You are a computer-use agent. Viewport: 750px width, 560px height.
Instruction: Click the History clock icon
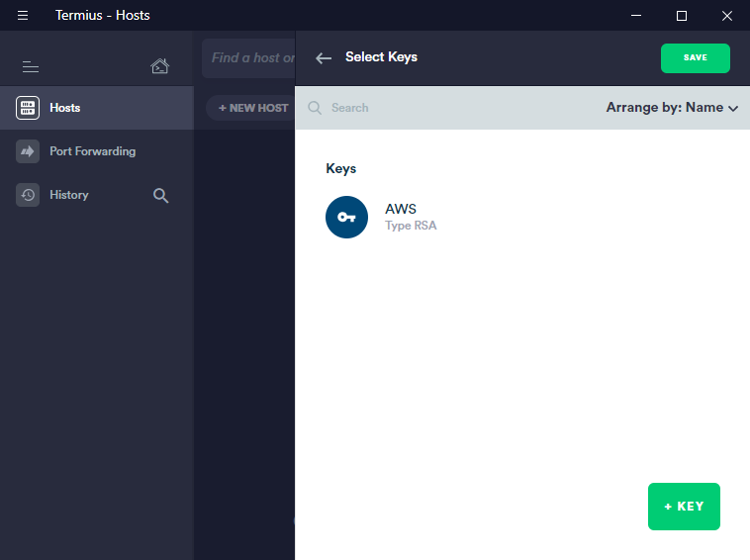tap(28, 195)
